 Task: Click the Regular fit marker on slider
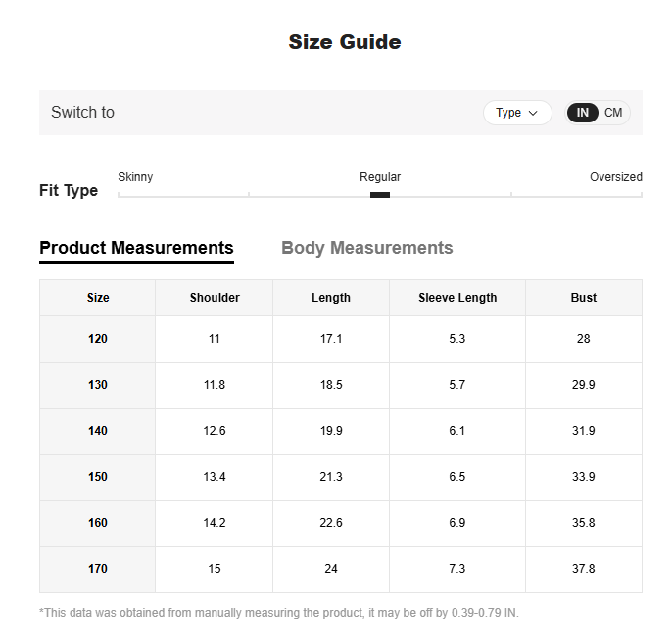(380, 195)
